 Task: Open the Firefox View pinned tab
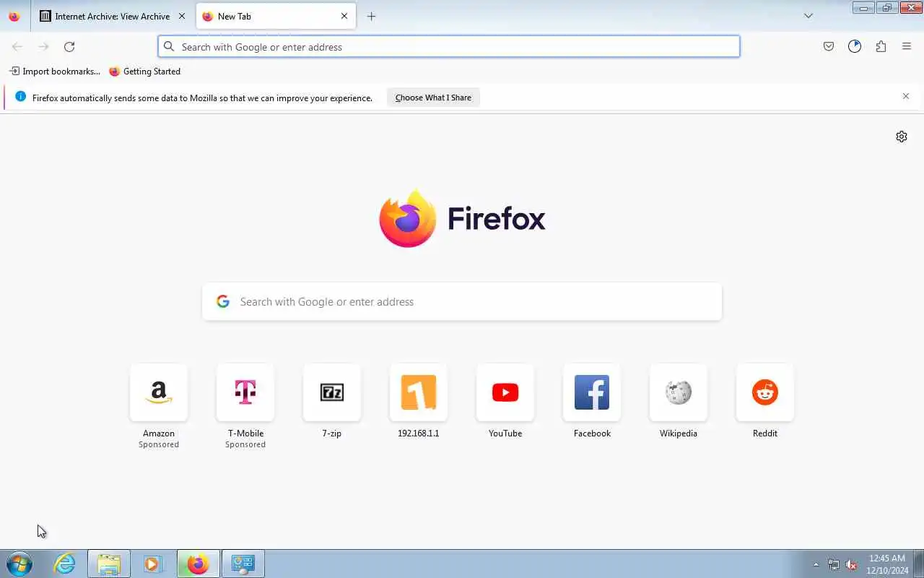[x=14, y=16]
